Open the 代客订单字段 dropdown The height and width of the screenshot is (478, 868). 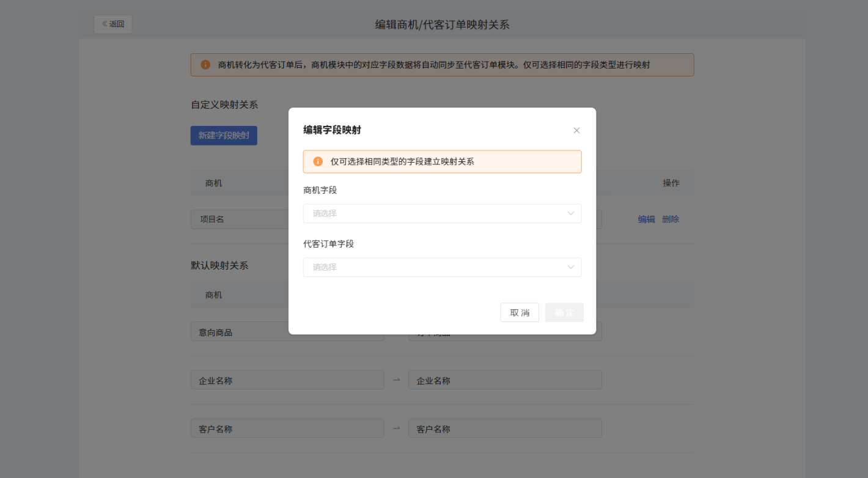[x=442, y=267]
